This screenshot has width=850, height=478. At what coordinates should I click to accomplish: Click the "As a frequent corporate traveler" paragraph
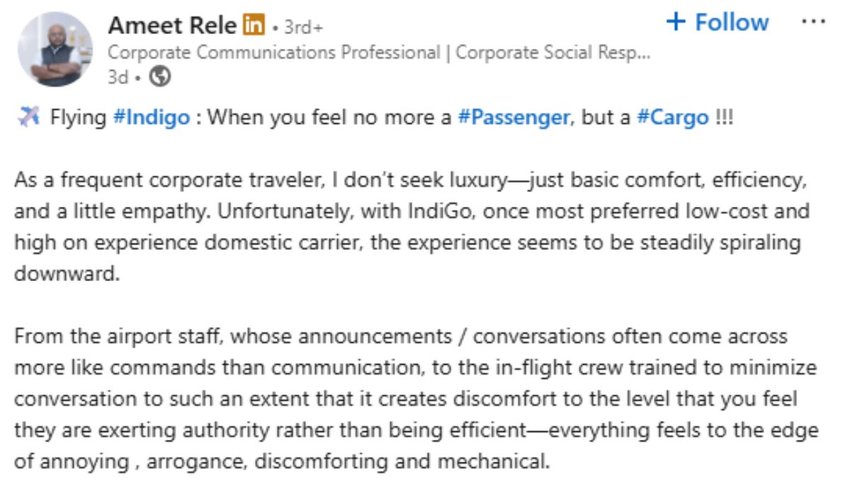[x=410, y=181]
